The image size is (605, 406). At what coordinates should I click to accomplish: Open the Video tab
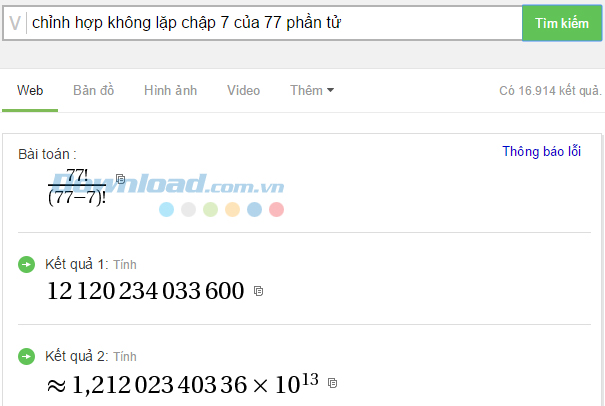(x=243, y=90)
